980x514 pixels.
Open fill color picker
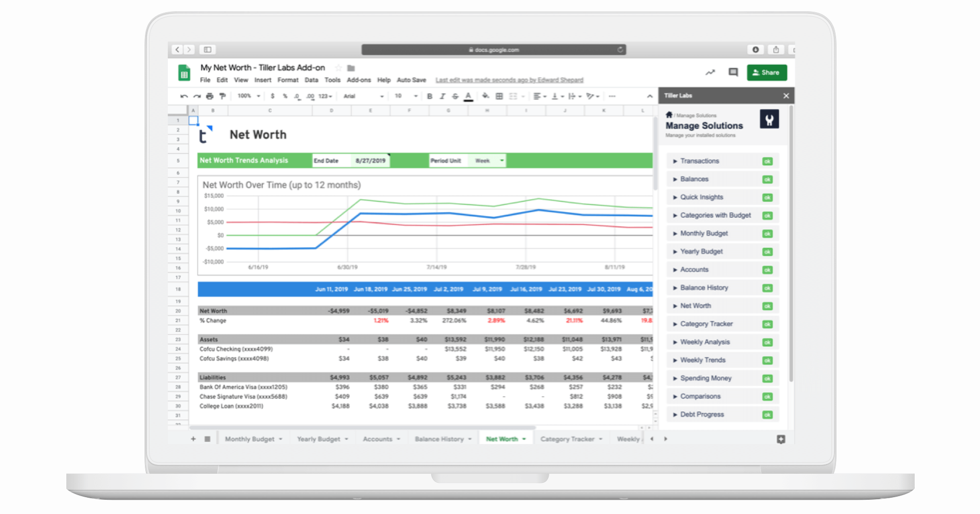tap(485, 96)
